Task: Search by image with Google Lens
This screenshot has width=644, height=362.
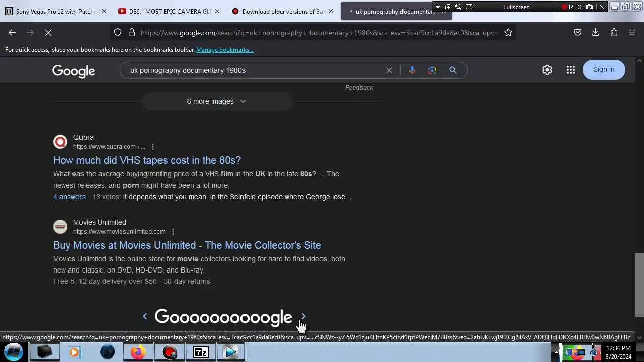Action: coord(432,70)
